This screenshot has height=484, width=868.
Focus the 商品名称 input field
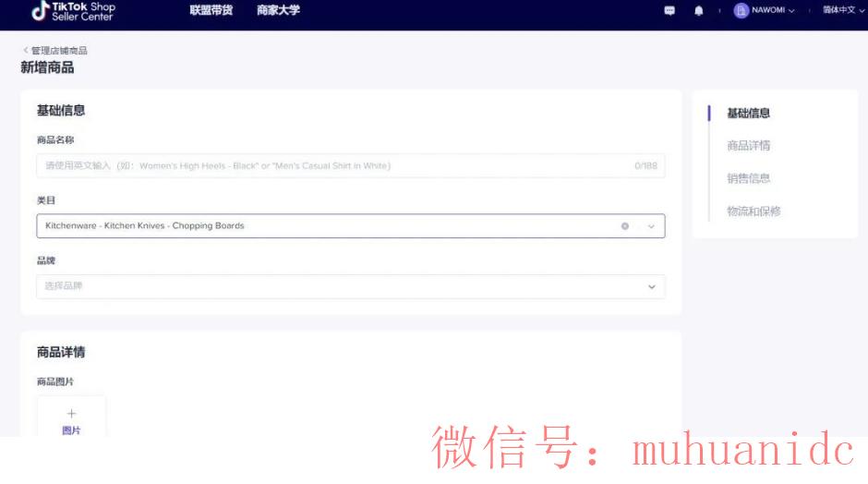[332, 166]
